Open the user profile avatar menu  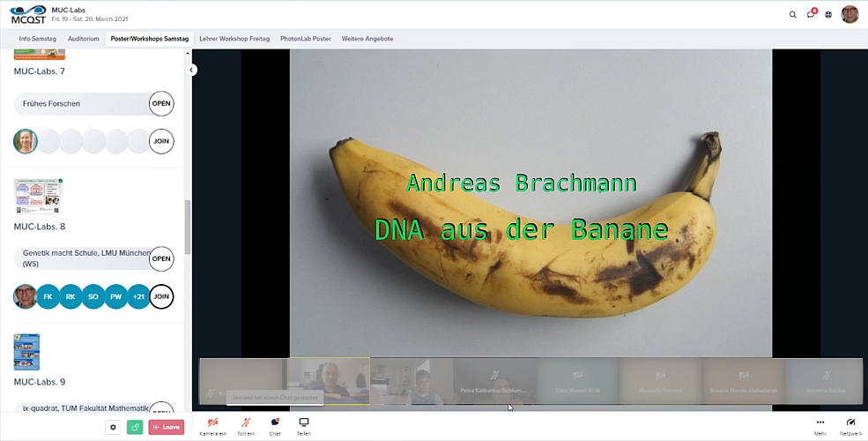point(849,14)
